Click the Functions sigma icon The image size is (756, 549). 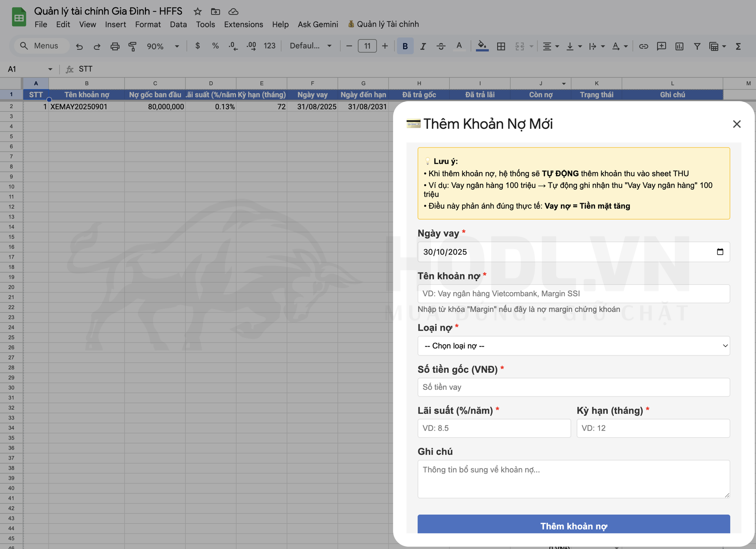[x=738, y=46]
